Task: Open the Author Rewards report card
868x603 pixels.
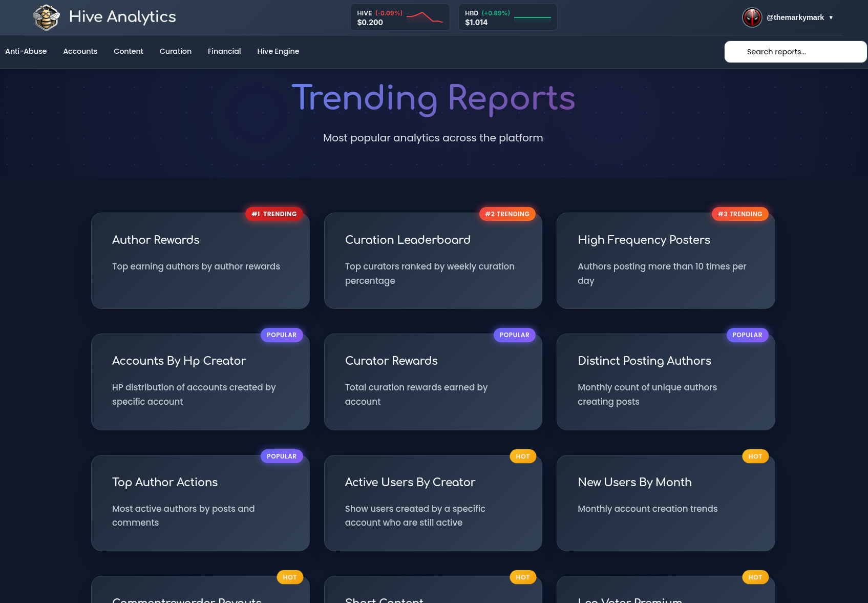Action: click(x=200, y=261)
